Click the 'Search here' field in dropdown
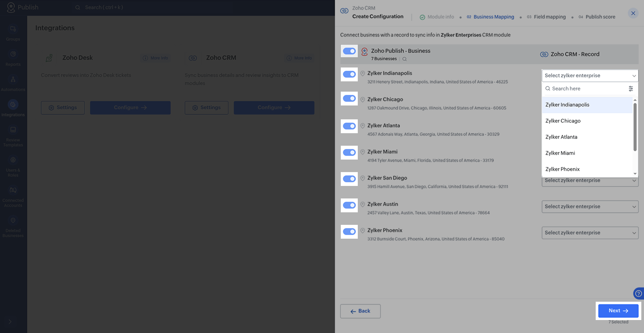 click(x=585, y=89)
